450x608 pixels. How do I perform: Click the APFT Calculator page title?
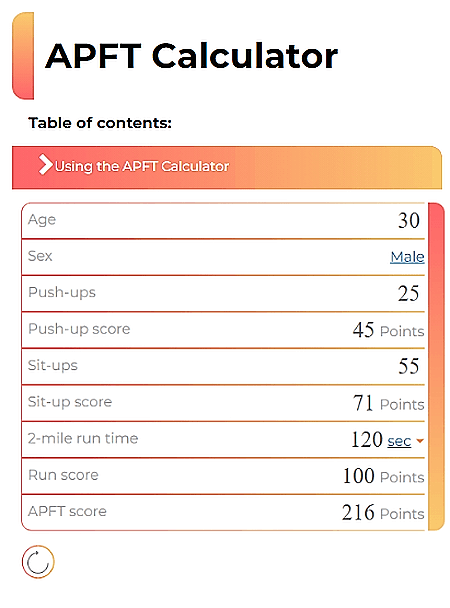point(191,56)
